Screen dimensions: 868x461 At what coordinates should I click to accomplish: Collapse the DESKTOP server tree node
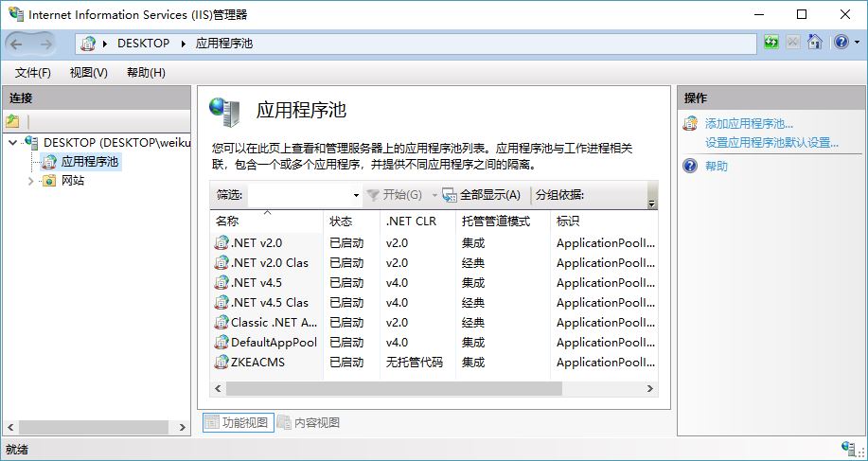click(13, 143)
